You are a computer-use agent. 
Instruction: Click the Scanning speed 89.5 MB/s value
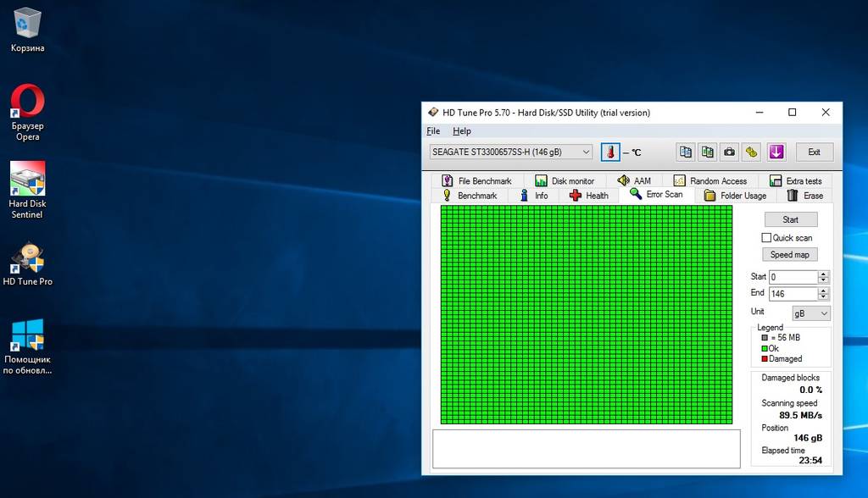tap(800, 416)
